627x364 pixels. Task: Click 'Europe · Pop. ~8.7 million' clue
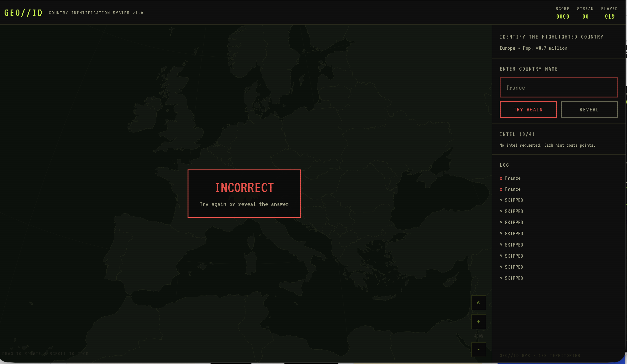point(533,48)
